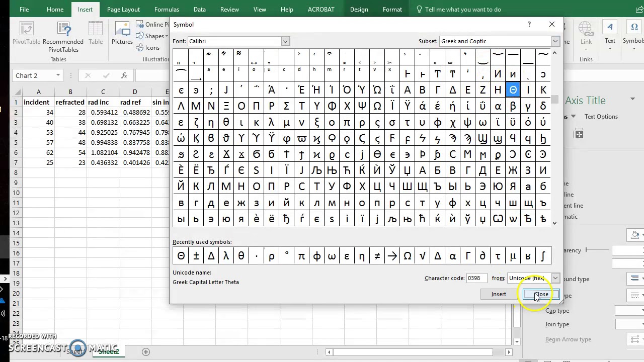Pick the right arrow recent symbol
The image size is (644, 362).
point(392,256)
